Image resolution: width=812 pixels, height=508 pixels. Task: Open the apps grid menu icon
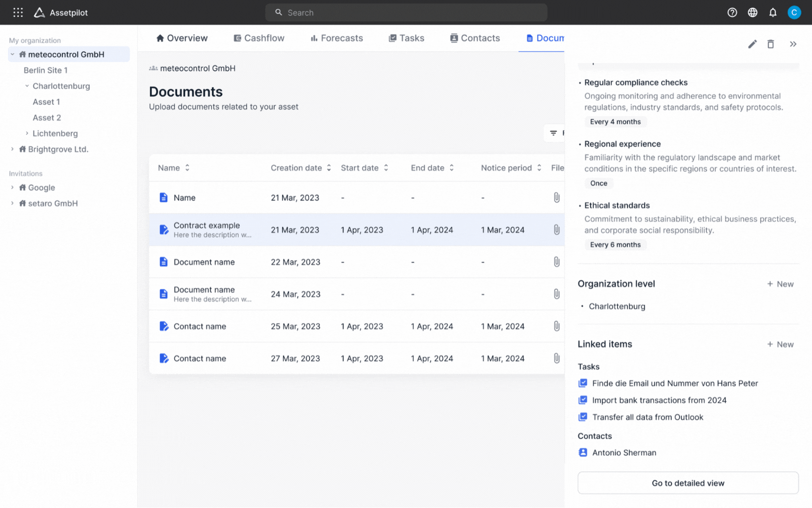coord(18,13)
